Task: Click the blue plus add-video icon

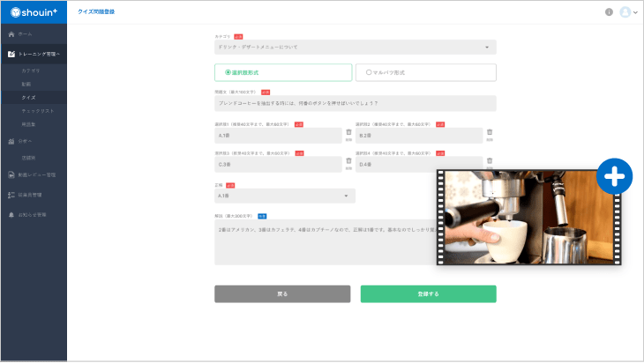Action: 614,176
